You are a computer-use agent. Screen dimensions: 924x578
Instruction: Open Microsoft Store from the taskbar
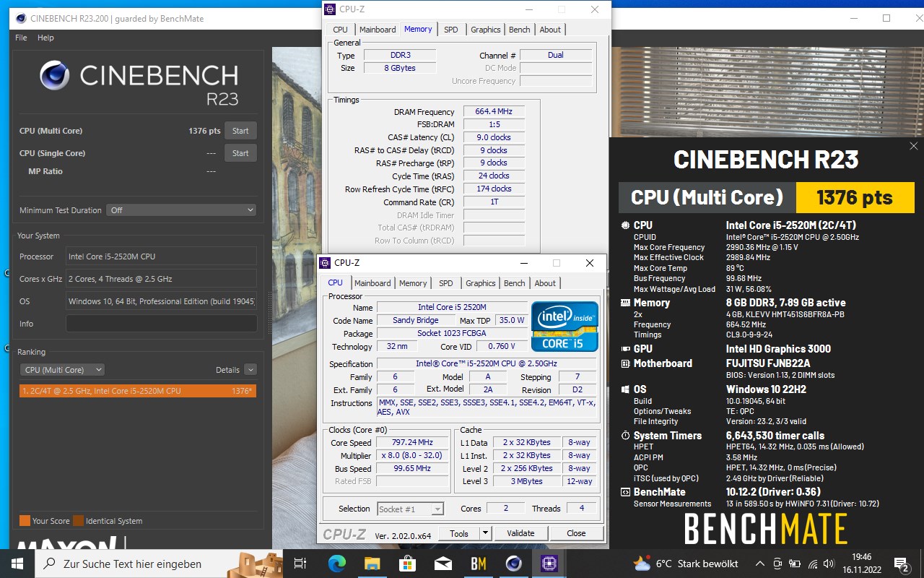click(407, 564)
